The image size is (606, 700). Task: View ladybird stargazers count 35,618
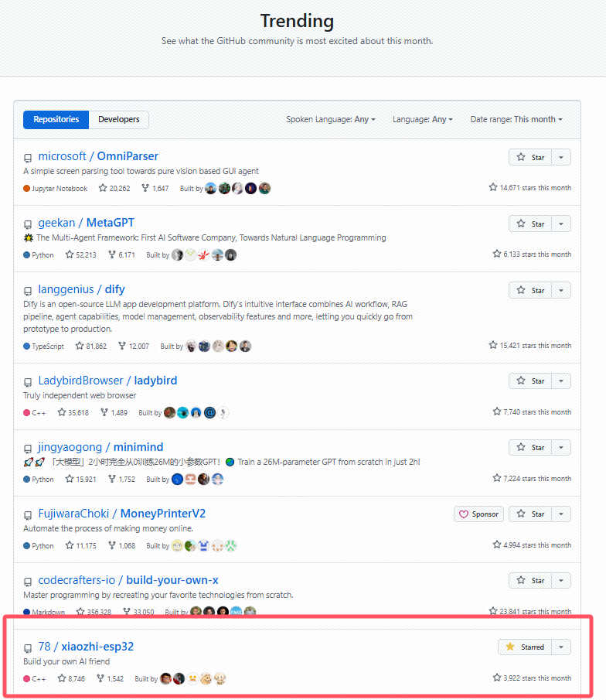[73, 412]
